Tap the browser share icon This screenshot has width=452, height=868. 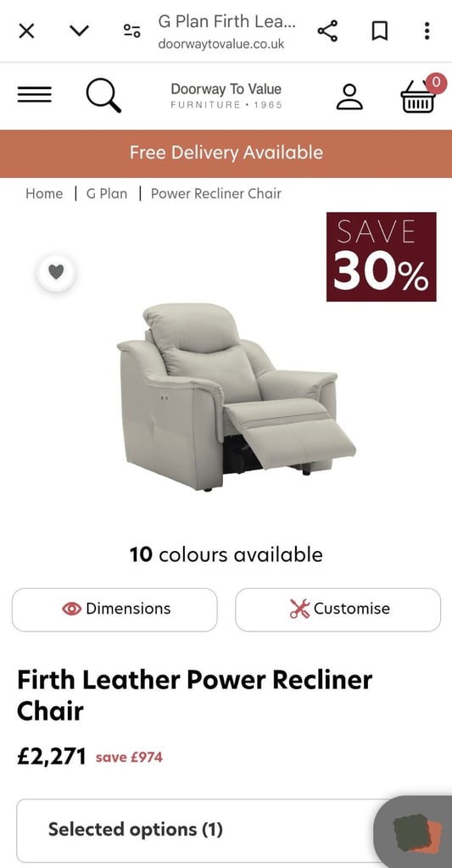click(328, 31)
